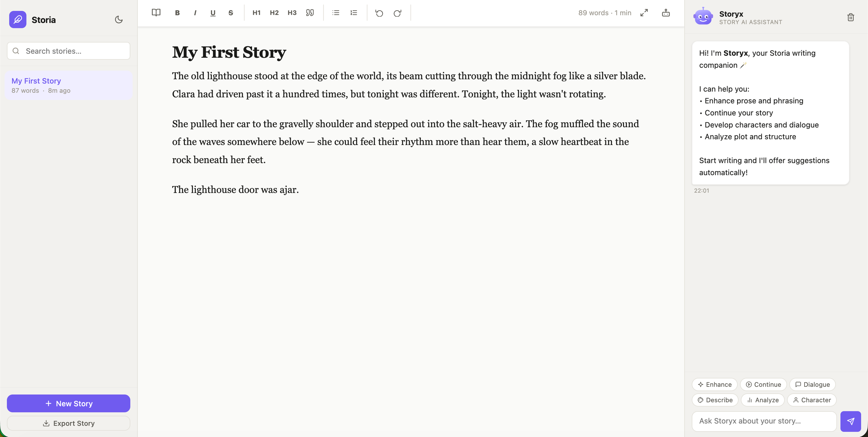Insert a numbered list
Image resolution: width=868 pixels, height=437 pixels.
tap(353, 13)
